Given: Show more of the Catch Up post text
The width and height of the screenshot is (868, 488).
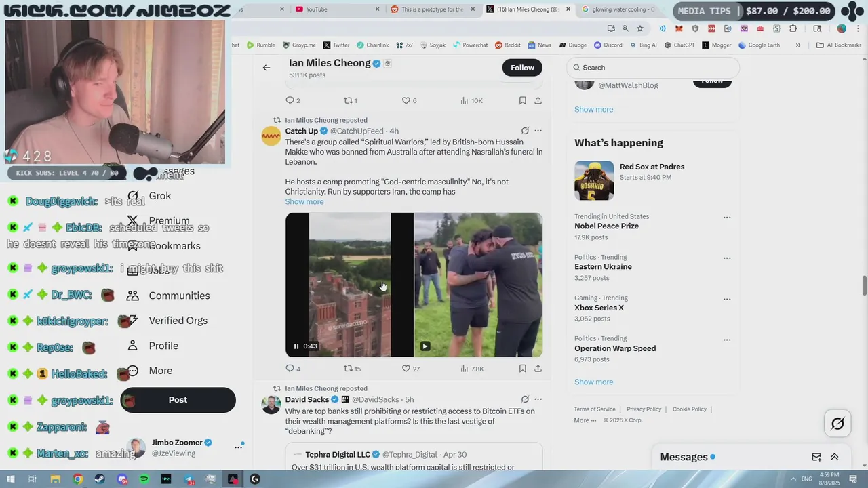Looking at the screenshot, I should click(304, 201).
